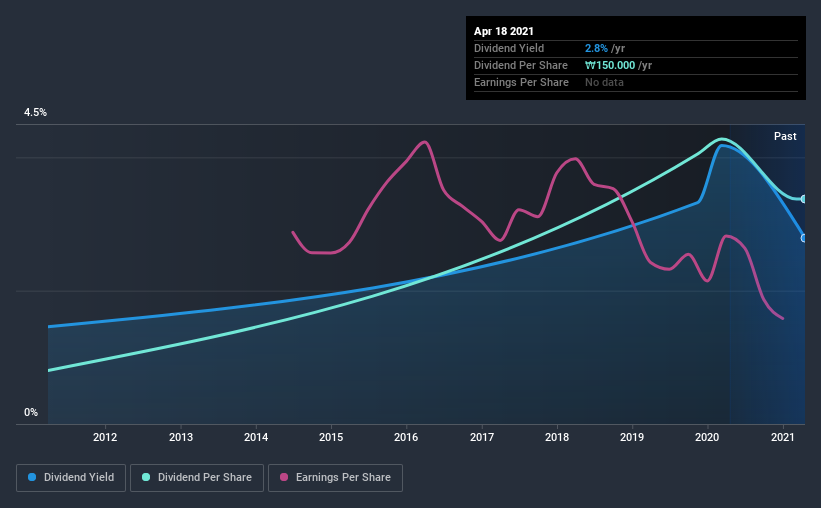Click the Past region label
This screenshot has height=508, width=821.
pyautogui.click(x=785, y=136)
